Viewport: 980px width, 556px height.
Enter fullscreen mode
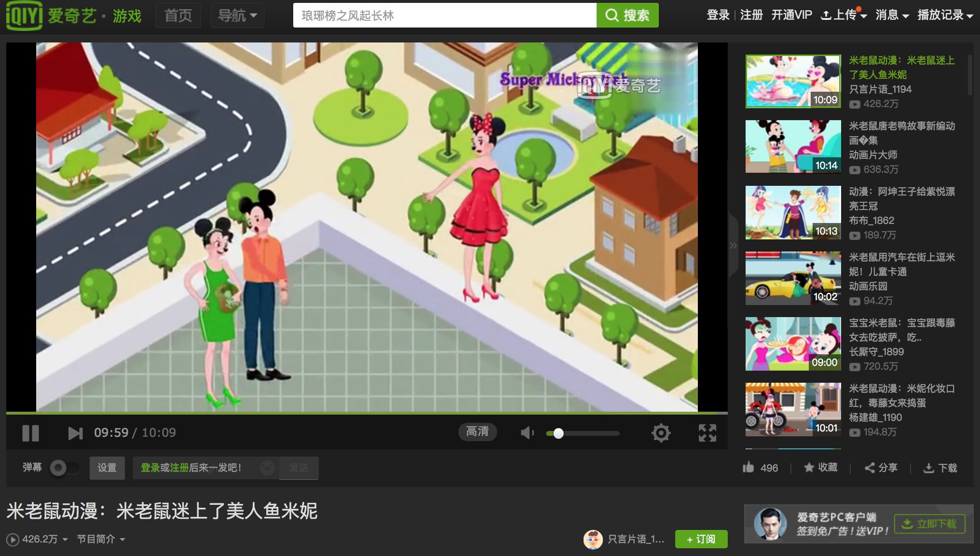pyautogui.click(x=707, y=433)
